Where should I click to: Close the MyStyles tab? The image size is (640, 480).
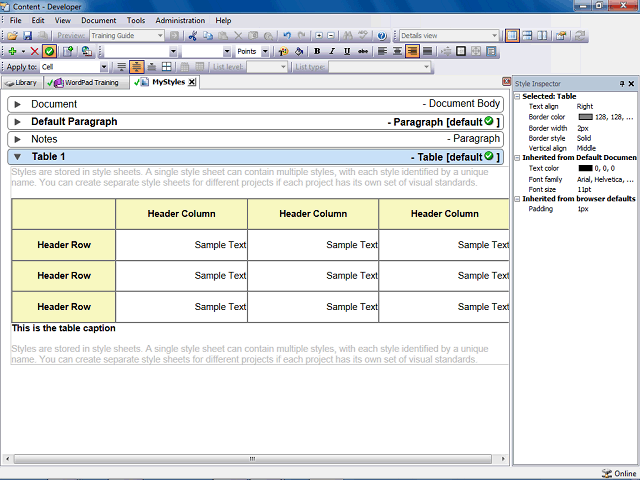pos(192,82)
